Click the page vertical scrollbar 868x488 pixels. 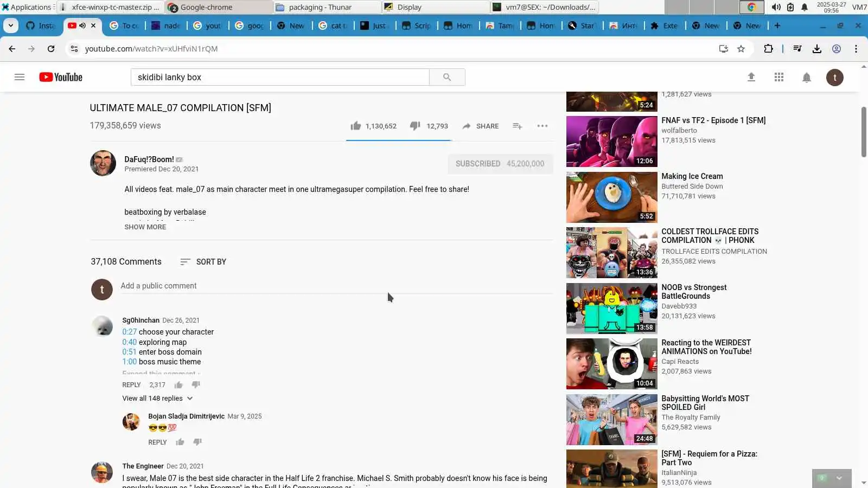[864, 132]
